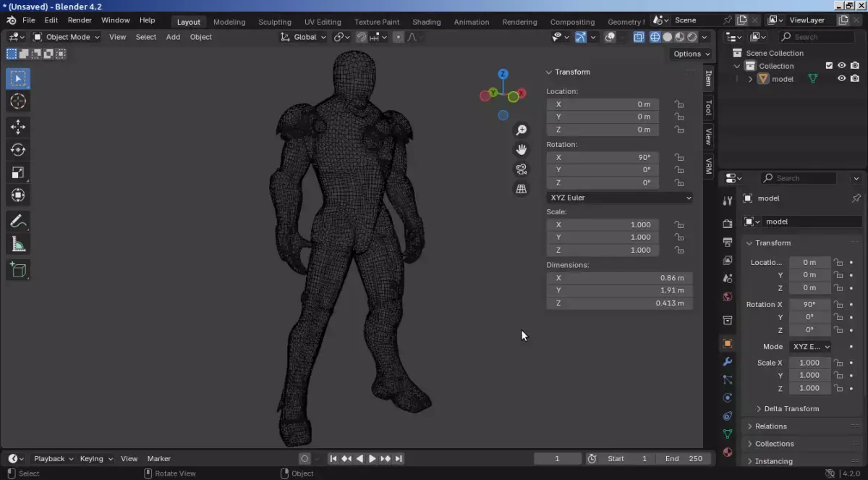Expand the model item in outliner
This screenshot has height=480, width=868.
(750, 79)
